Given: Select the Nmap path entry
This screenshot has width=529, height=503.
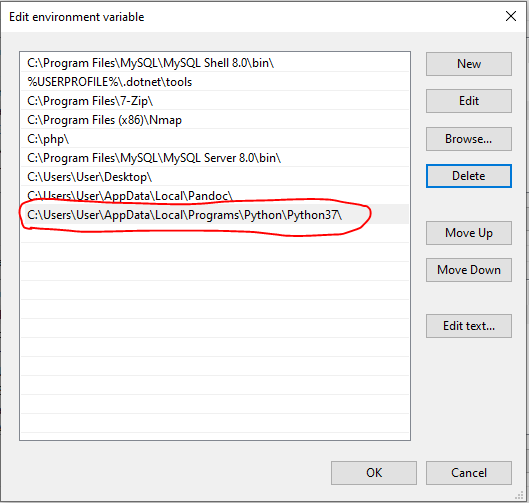Looking at the screenshot, I should pos(215,120).
